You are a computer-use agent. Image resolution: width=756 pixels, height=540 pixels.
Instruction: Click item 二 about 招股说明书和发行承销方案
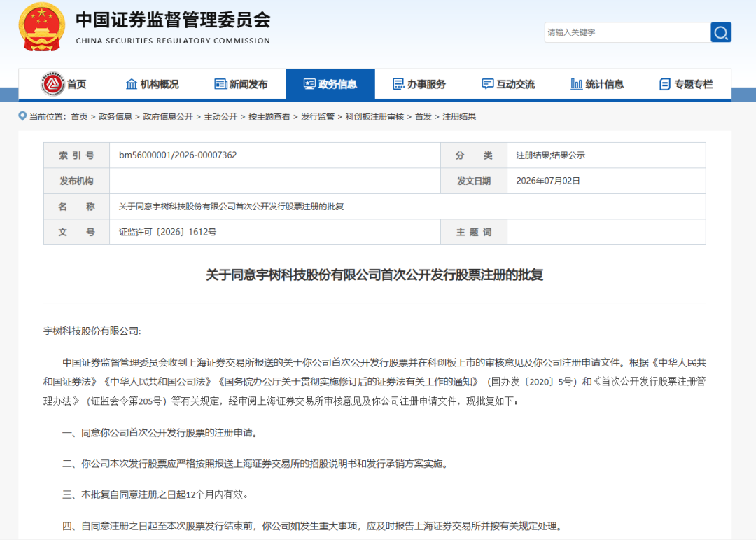coord(257,464)
